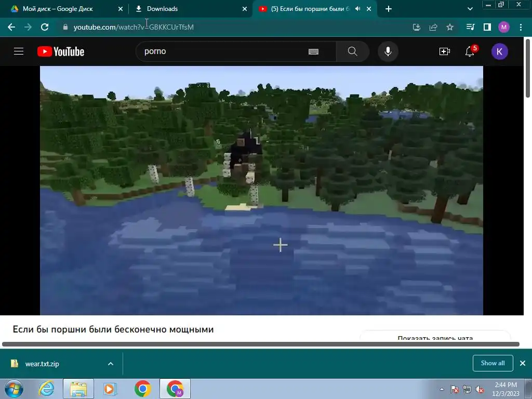The image size is (532, 399).
Task: Open network status tray icon
Action: (x=467, y=389)
